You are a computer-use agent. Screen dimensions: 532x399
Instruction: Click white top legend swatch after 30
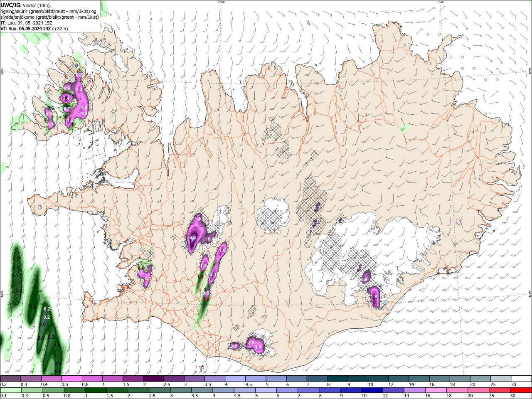click(x=521, y=379)
